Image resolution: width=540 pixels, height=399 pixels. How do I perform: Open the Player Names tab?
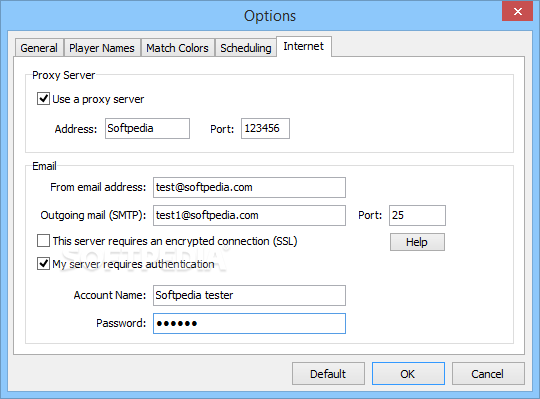[102, 48]
